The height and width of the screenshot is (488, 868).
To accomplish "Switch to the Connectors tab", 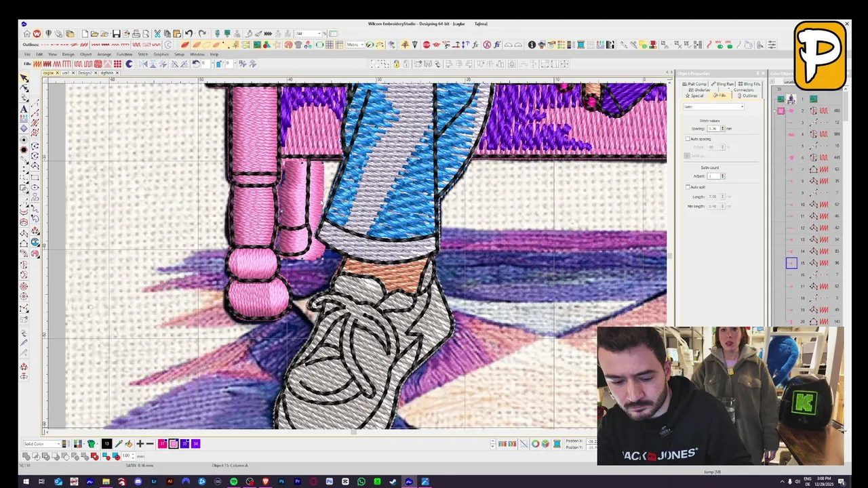I will tap(741, 89).
